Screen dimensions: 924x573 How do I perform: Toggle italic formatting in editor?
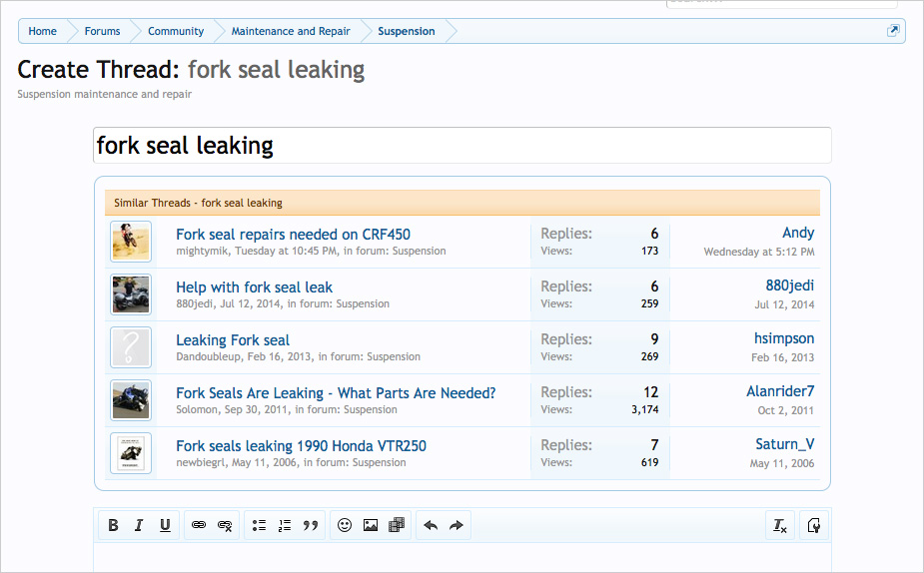pos(139,525)
